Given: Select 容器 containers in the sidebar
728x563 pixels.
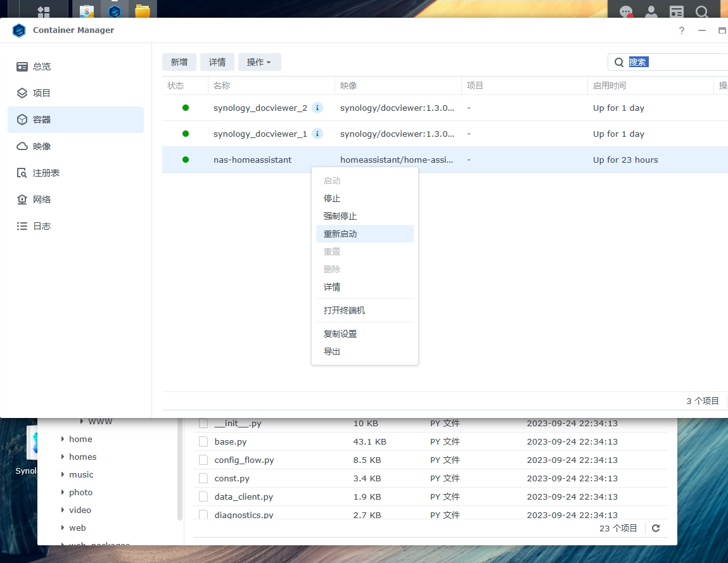Looking at the screenshot, I should pos(75,120).
